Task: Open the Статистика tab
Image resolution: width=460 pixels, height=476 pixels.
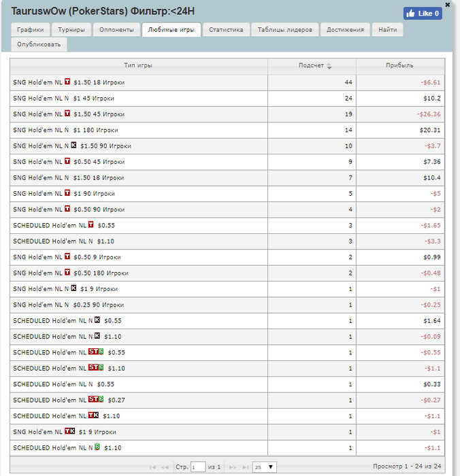Action: pyautogui.click(x=226, y=30)
